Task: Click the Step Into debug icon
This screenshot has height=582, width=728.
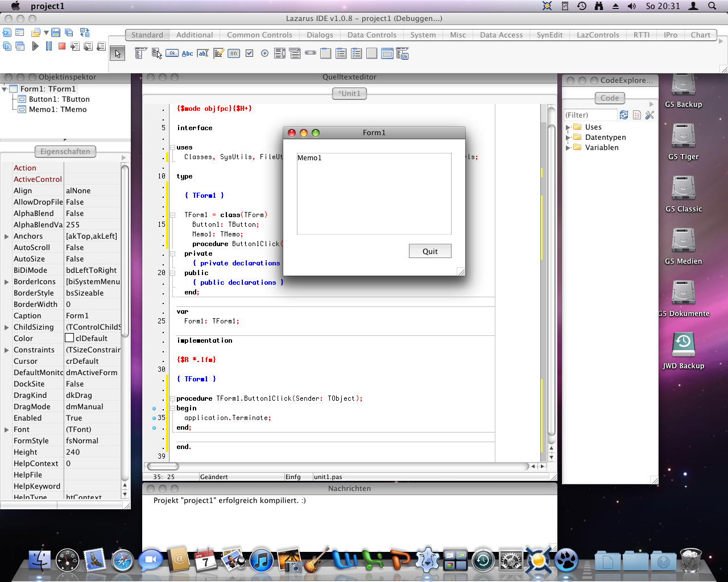Action: 75,46
